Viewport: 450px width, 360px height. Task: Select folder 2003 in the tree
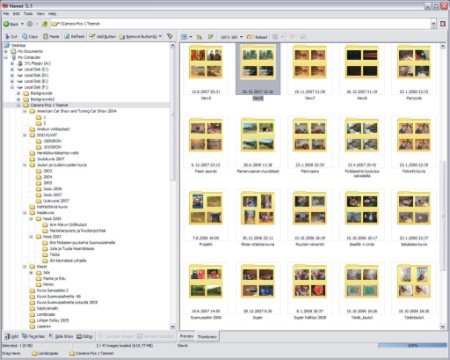48,171
